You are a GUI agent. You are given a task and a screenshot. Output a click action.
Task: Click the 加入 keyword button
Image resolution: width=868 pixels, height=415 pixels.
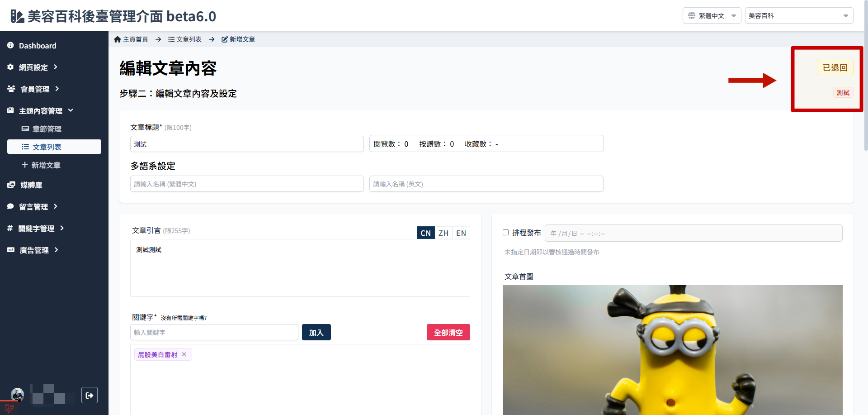[x=316, y=332]
